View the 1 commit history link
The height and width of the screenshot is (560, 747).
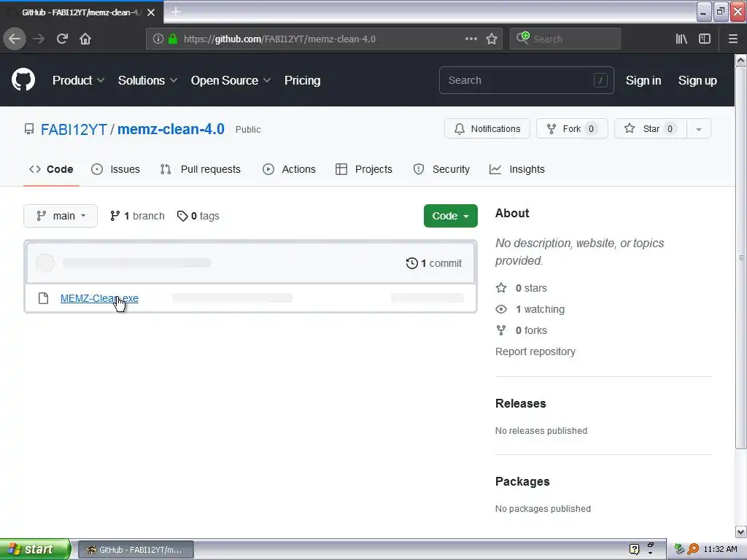tap(434, 263)
